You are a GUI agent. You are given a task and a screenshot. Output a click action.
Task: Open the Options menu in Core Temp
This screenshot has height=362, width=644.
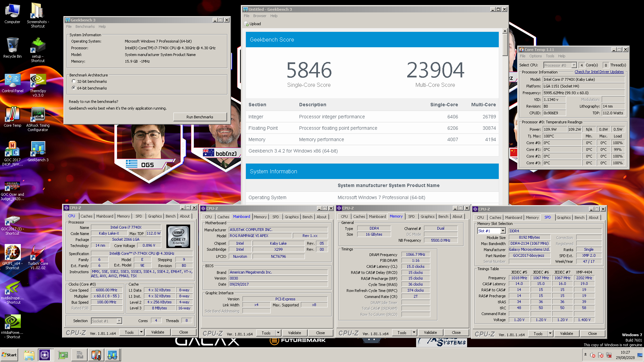535,56
